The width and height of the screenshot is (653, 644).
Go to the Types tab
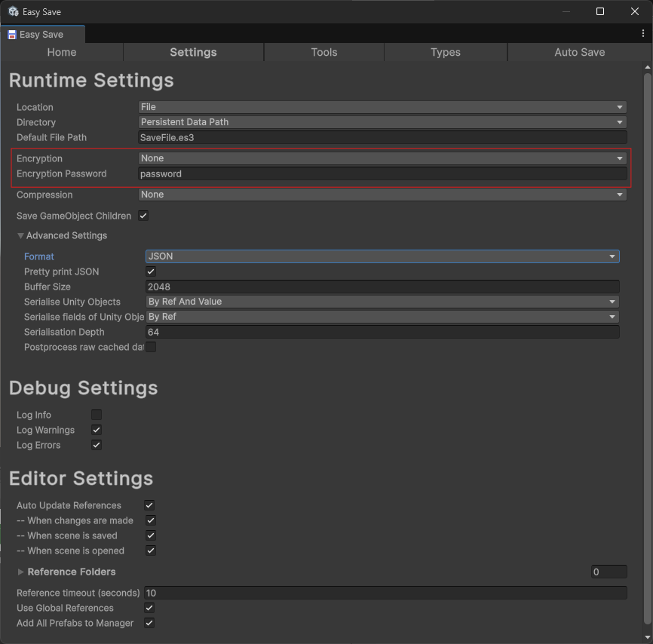(445, 52)
